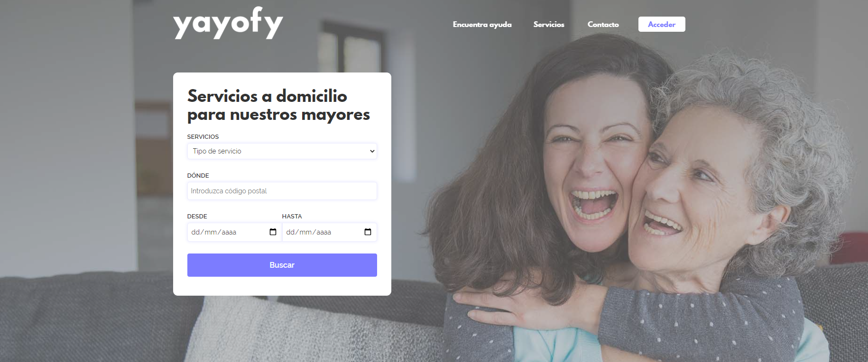The width and height of the screenshot is (868, 362).
Task: Click the DÓNDE field label
Action: point(198,175)
